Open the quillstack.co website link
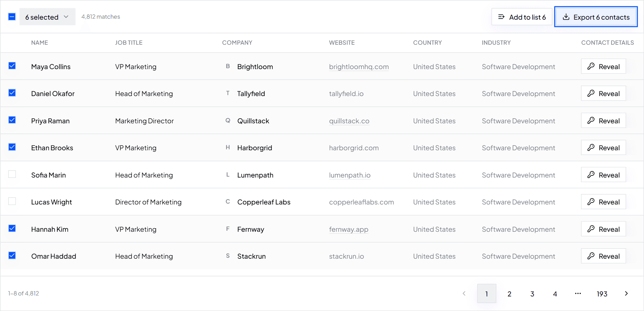Screen dimensions: 644x311 [x=349, y=121]
